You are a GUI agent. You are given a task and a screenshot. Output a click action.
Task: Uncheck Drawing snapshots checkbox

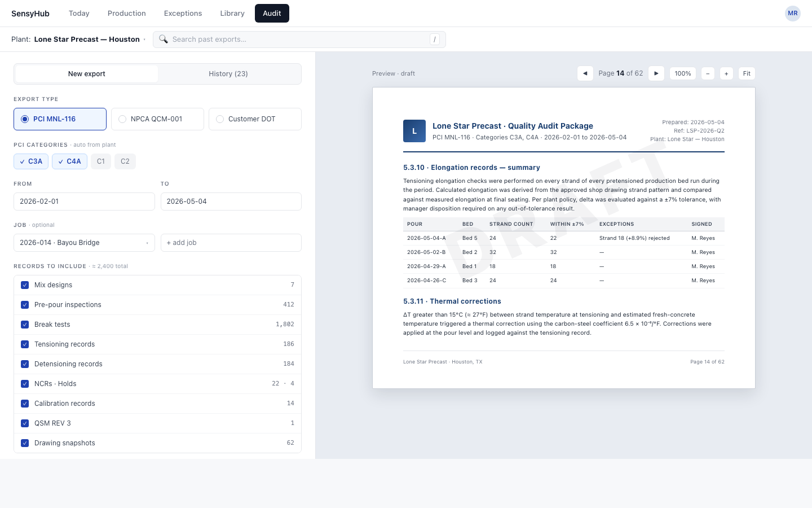pyautogui.click(x=25, y=443)
